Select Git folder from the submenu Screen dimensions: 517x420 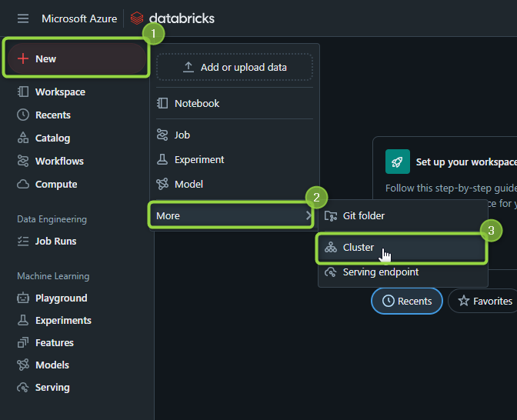tap(403, 216)
